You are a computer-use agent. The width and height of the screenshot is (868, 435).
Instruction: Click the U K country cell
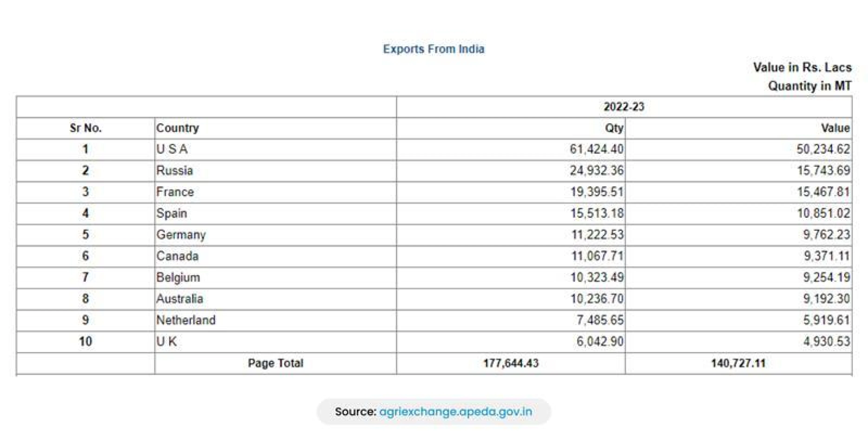(166, 341)
